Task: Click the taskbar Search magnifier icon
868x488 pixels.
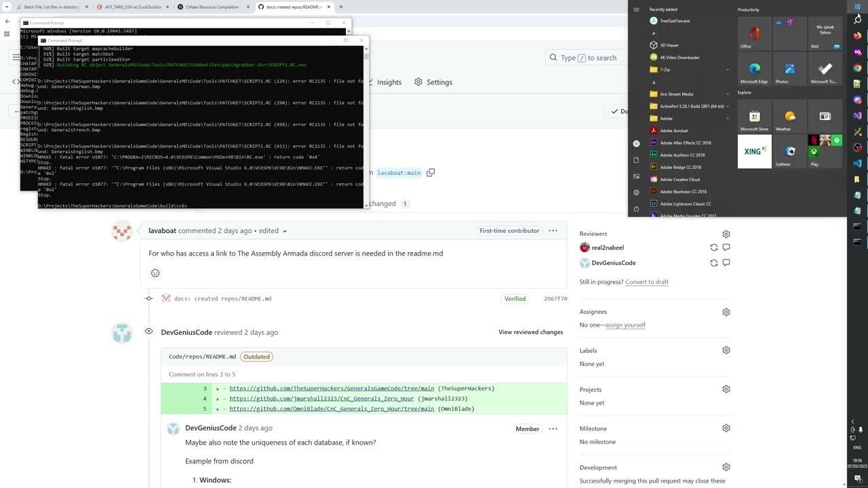Action: coord(857,20)
